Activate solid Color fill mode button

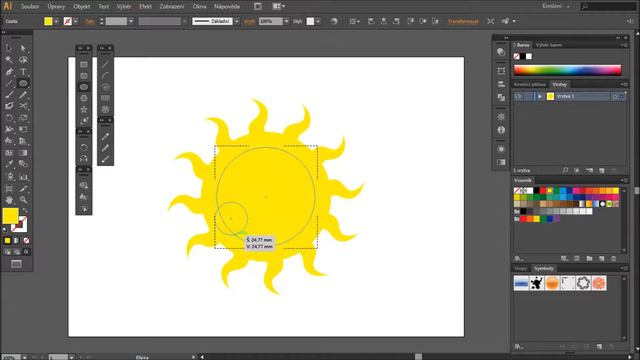[7, 240]
